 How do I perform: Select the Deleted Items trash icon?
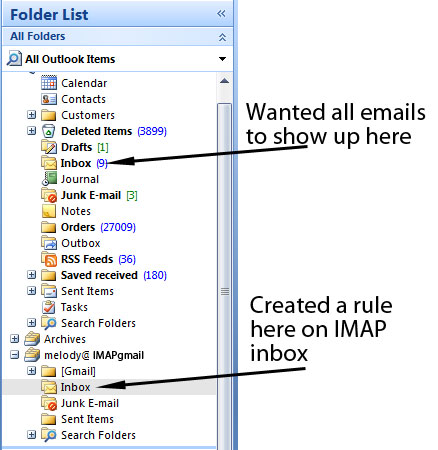pyautogui.click(x=49, y=131)
